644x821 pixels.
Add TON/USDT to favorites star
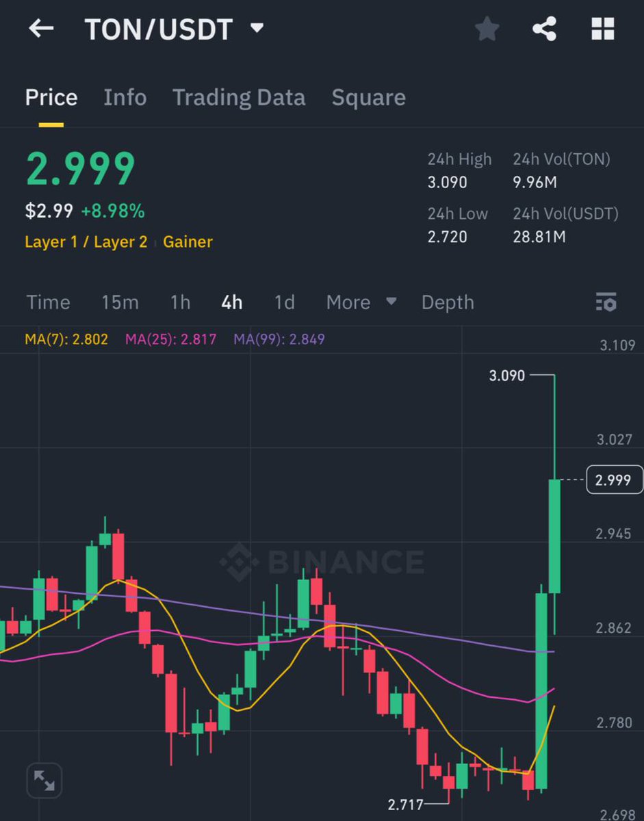coord(487,29)
